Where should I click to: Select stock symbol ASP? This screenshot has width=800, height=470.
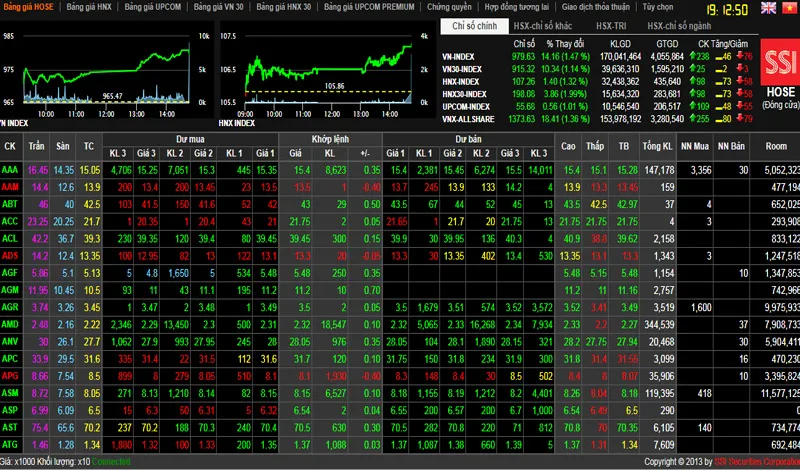pos(10,410)
